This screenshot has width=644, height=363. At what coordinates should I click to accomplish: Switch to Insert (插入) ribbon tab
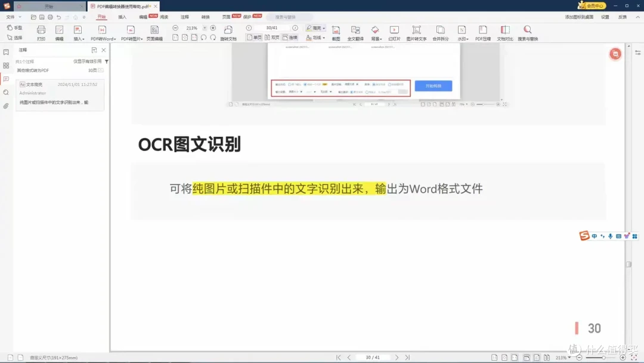coord(122,17)
